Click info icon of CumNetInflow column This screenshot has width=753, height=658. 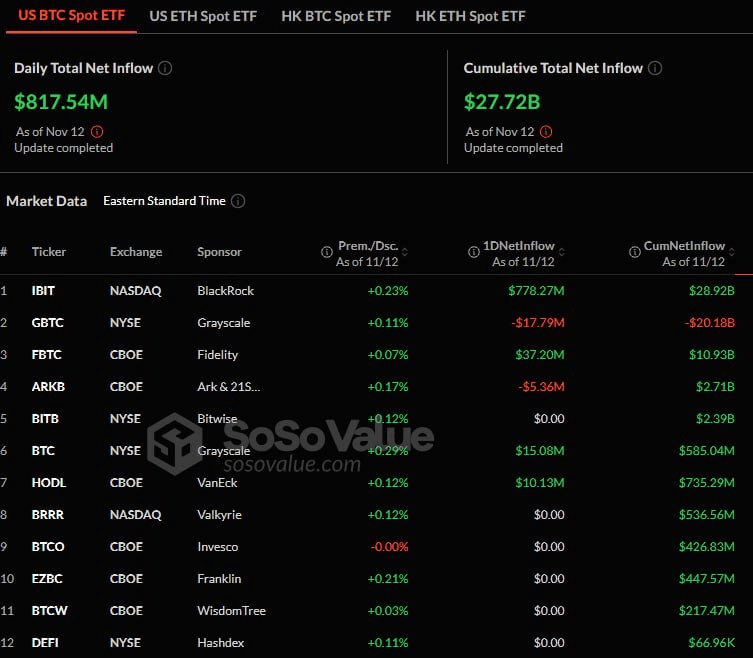coord(634,252)
